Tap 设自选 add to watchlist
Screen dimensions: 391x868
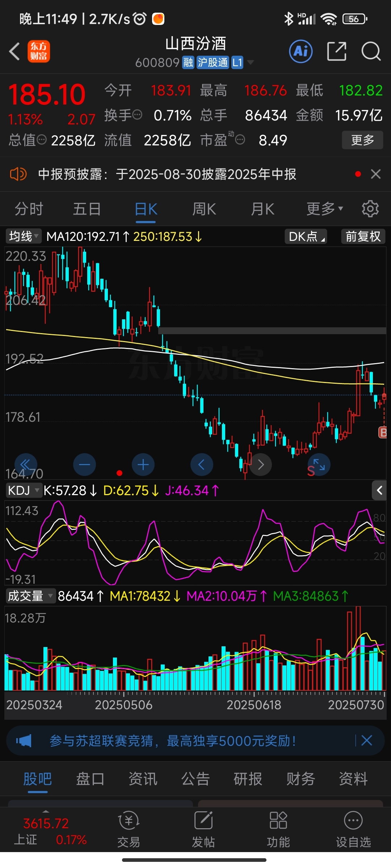tap(353, 830)
